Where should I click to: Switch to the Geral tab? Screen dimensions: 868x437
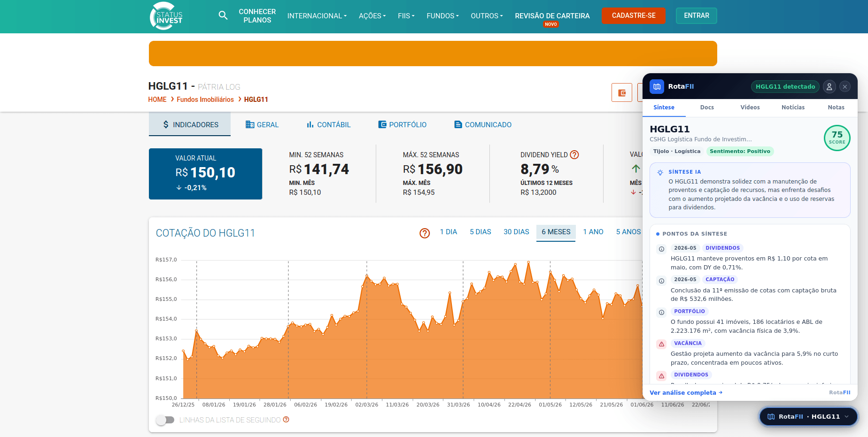(262, 124)
